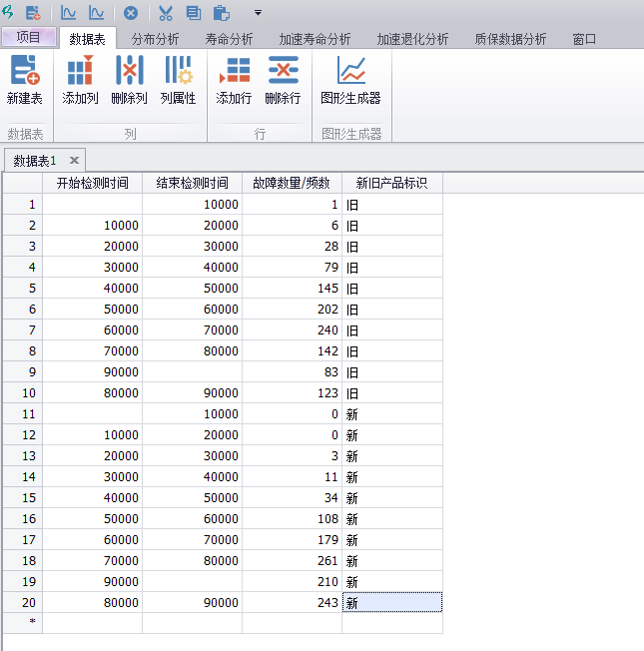644x651 pixels.
Task: Click the cell with value 142
Action: click(292, 350)
